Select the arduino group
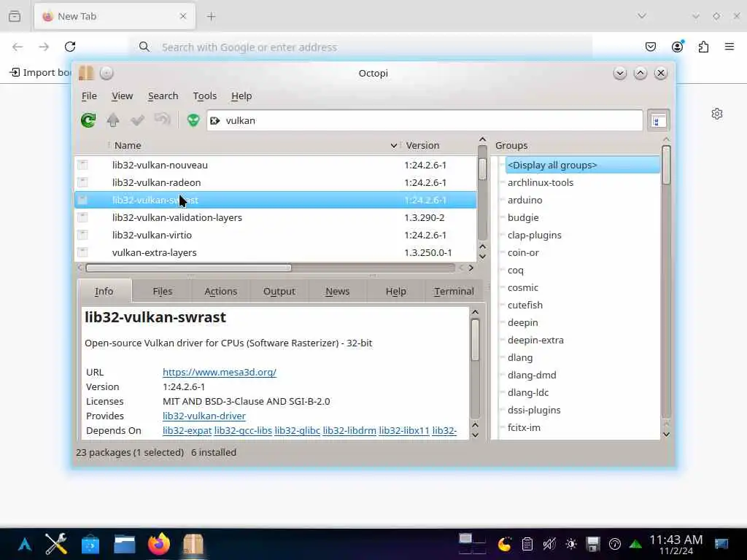Viewport: 747px width, 560px height. click(525, 200)
